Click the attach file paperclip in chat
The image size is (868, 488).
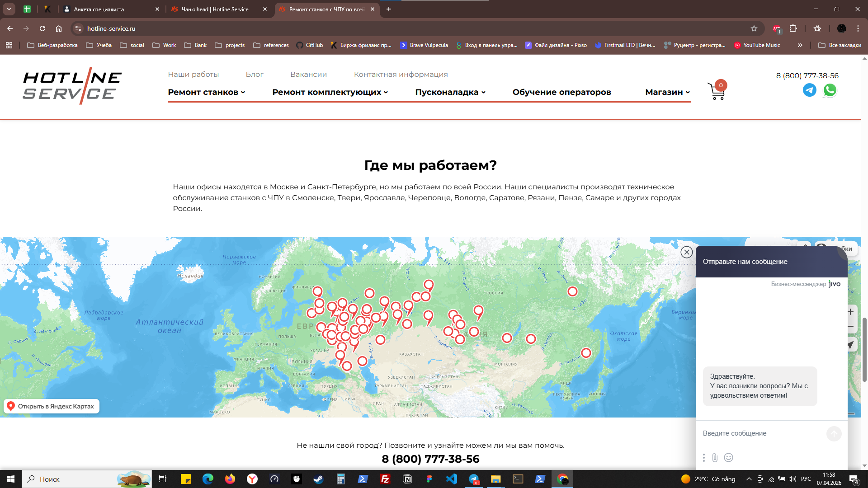click(x=715, y=458)
